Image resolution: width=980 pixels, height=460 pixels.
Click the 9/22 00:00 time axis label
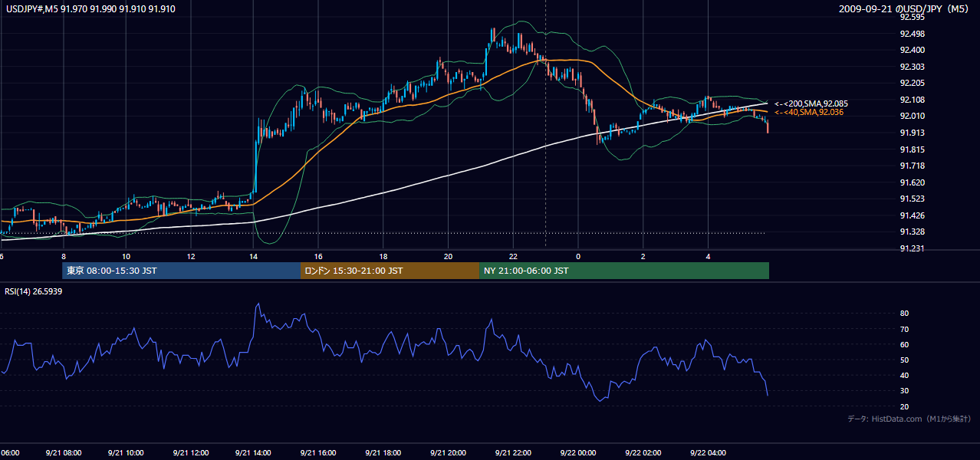[578, 453]
